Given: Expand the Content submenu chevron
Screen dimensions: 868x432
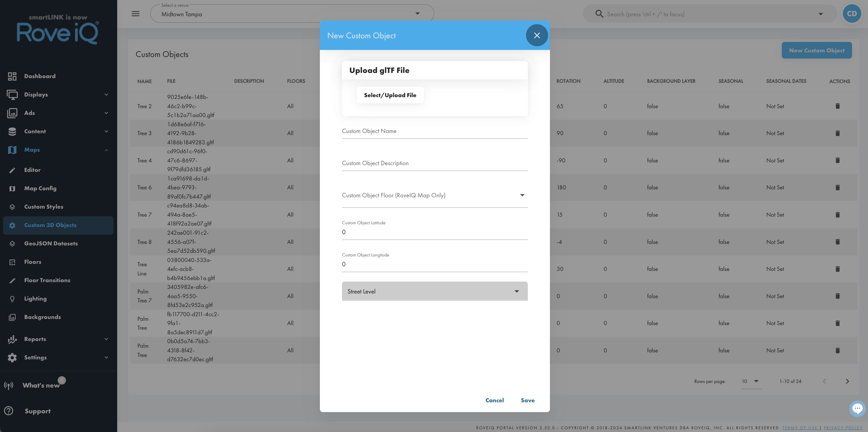Looking at the screenshot, I should tap(106, 131).
